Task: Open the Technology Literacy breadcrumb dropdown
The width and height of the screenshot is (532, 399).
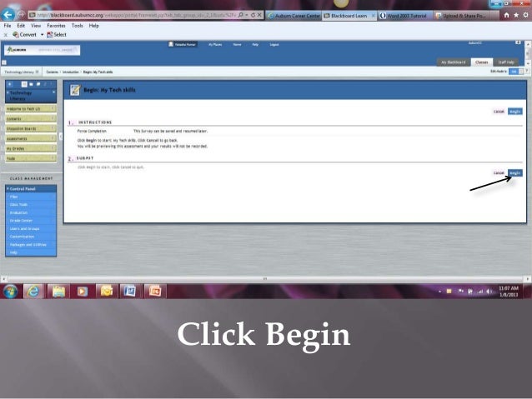Action: 37,72
